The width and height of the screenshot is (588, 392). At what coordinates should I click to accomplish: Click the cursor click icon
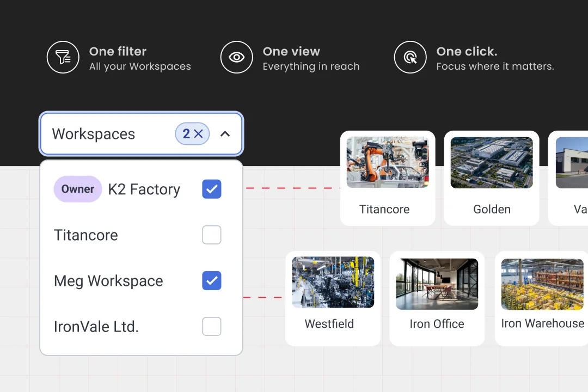411,57
